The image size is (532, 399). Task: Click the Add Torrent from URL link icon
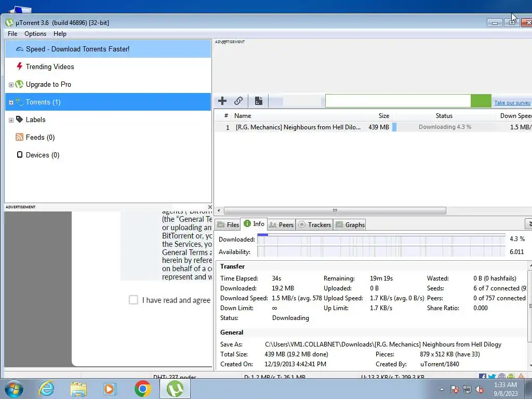click(x=238, y=101)
